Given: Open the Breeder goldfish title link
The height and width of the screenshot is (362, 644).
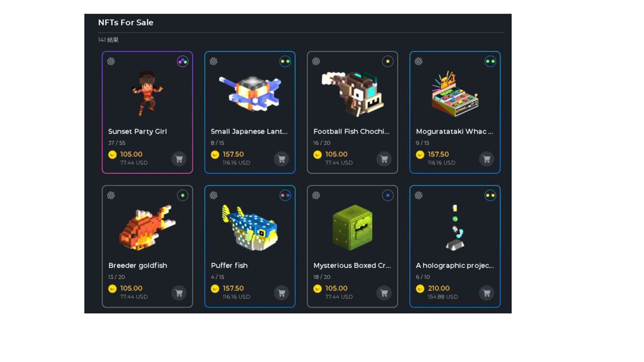Looking at the screenshot, I should (x=138, y=265).
